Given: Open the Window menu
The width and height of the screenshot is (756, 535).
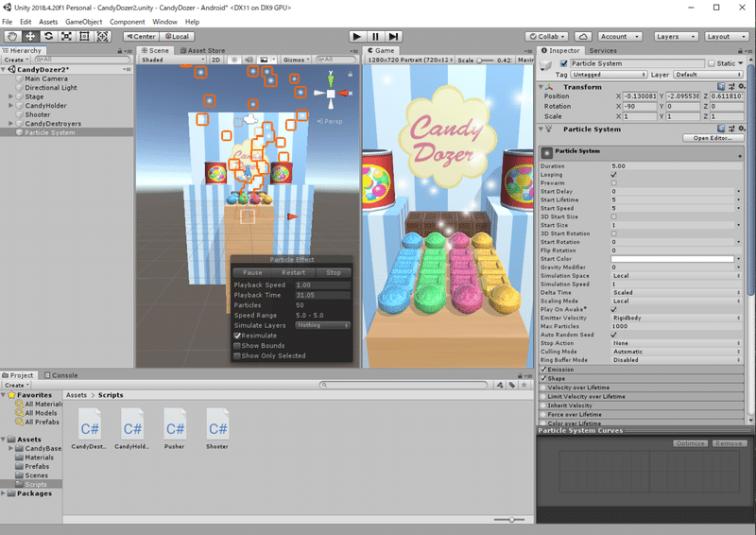Looking at the screenshot, I should pyautogui.click(x=164, y=22).
